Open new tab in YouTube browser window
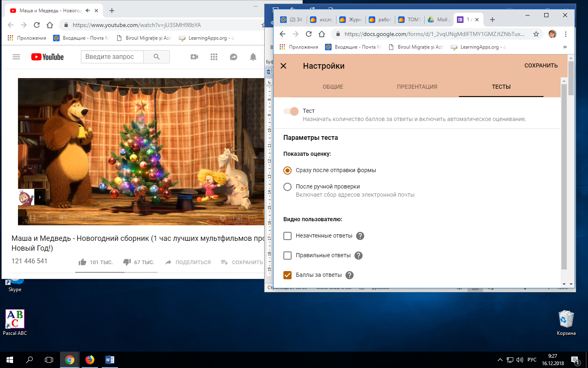 pos(112,11)
